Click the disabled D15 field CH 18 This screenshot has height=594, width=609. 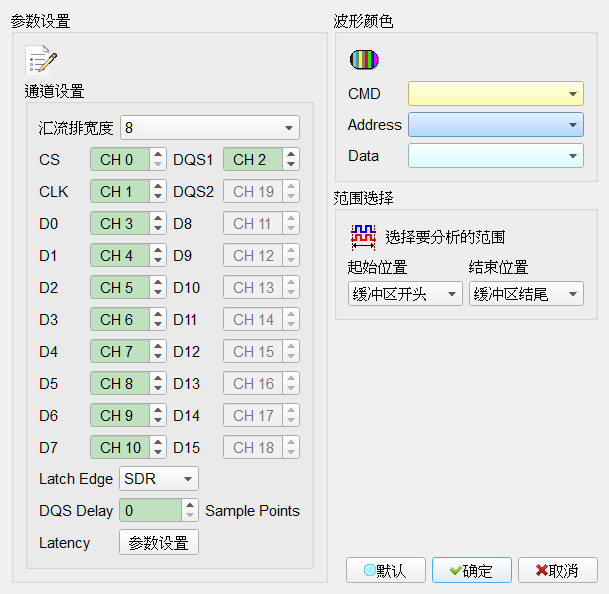click(x=253, y=447)
